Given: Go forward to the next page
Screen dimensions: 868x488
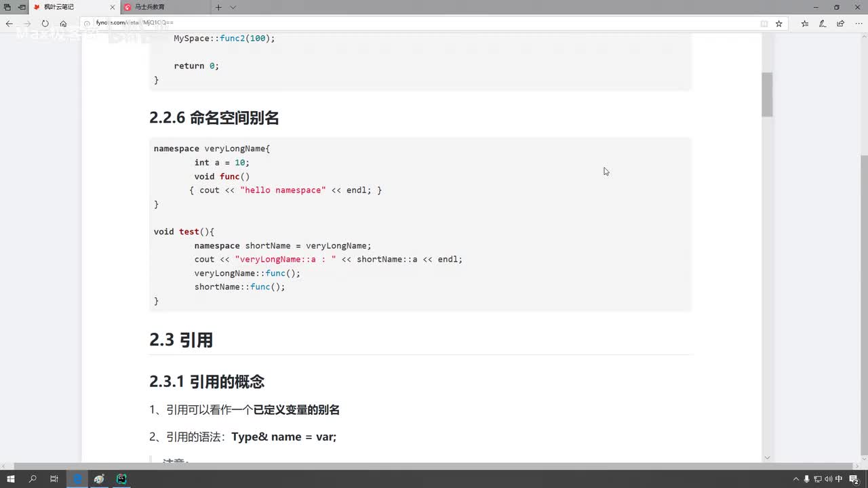Looking at the screenshot, I should (27, 23).
